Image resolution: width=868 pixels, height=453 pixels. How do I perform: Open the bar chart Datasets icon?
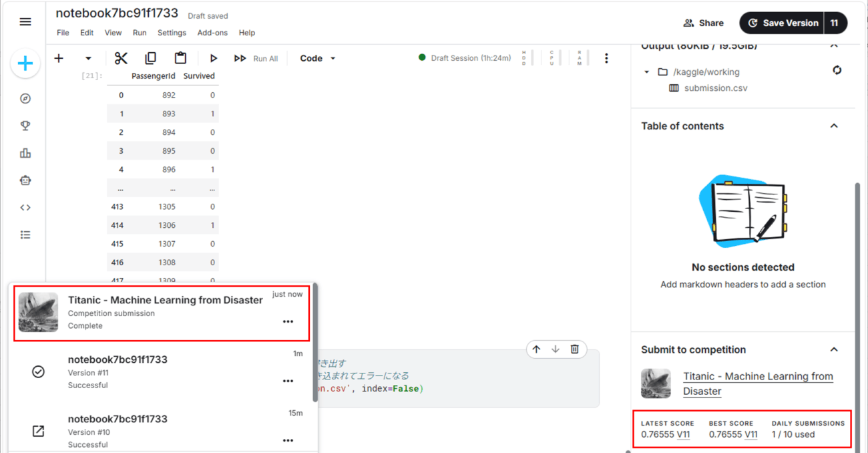pos(25,153)
